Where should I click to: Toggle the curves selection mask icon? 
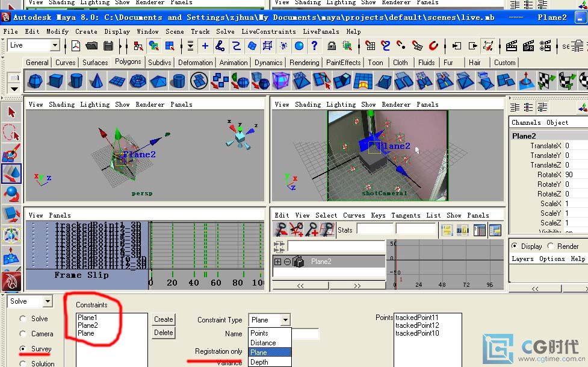[237, 46]
